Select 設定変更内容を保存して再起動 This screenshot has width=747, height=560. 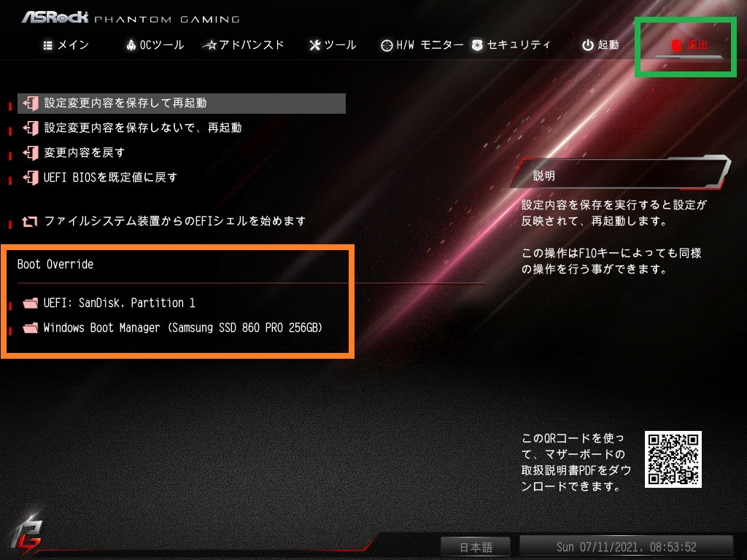[x=182, y=104]
